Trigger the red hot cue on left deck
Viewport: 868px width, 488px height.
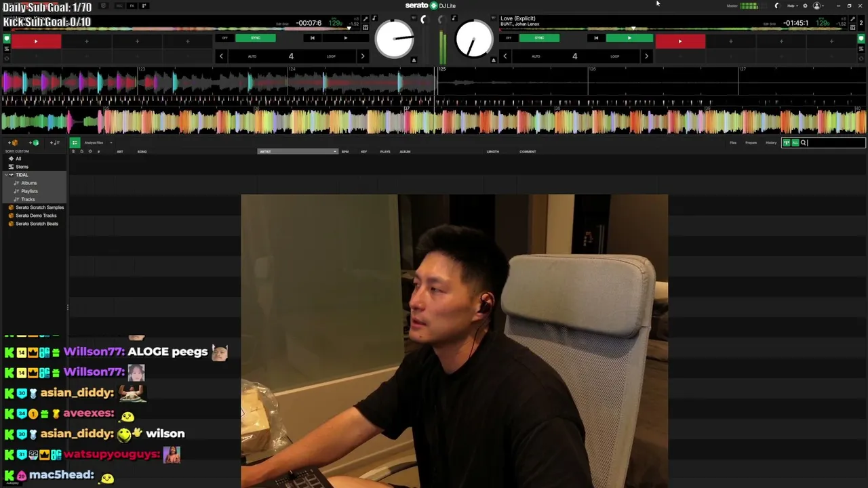point(36,42)
